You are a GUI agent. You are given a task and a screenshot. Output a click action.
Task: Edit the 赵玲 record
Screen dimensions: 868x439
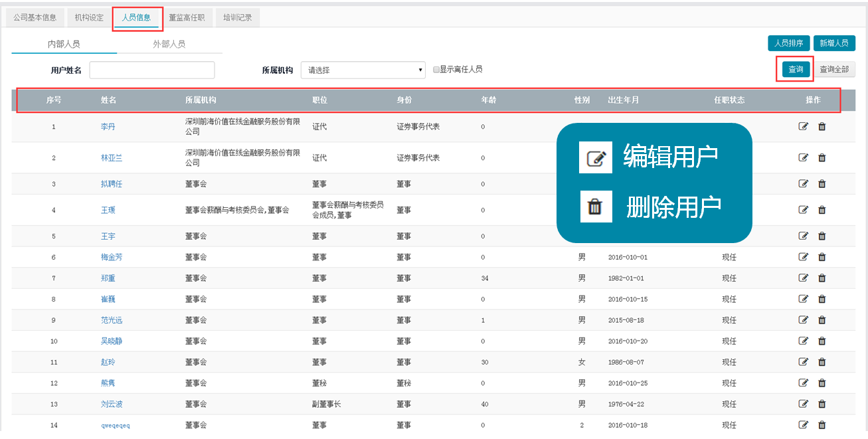(803, 362)
